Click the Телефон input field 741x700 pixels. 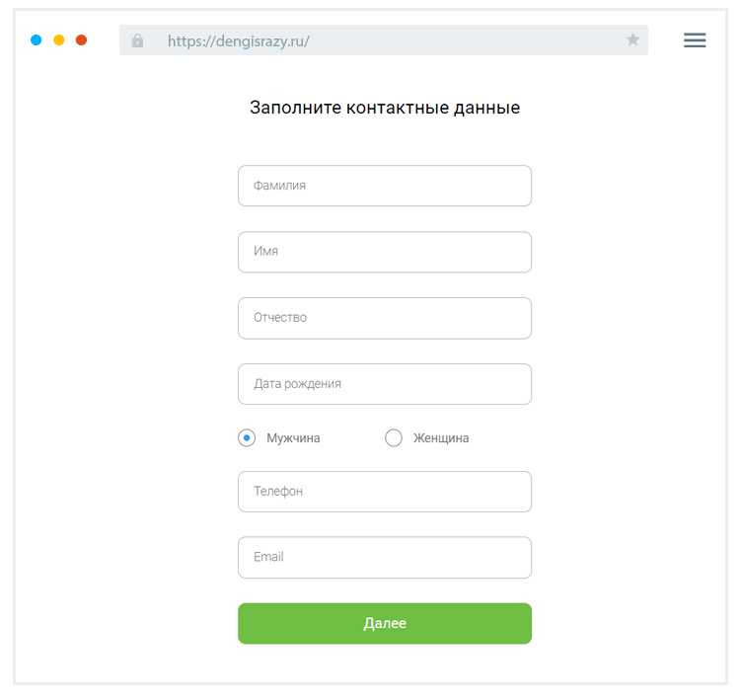[x=385, y=492]
